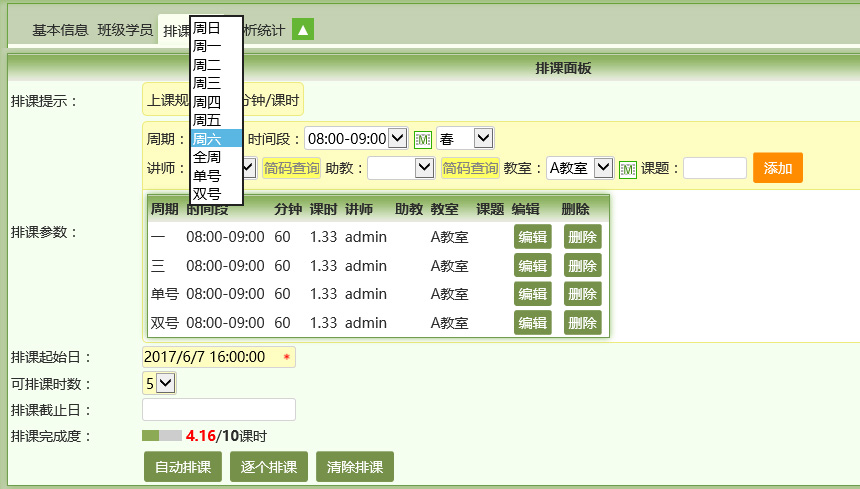Viewport: 860px width, 489px height.
Task: Click the schedule completion progress bar
Action: [162, 436]
